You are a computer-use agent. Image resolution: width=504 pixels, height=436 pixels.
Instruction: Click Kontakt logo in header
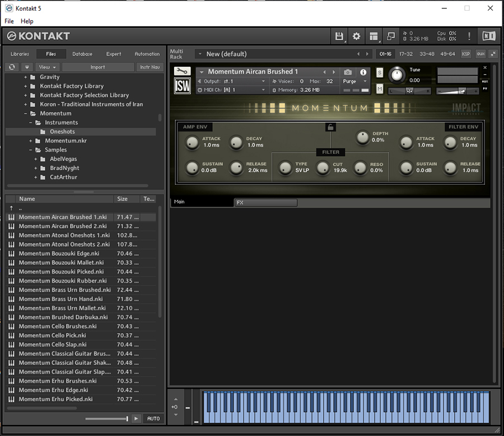point(38,36)
